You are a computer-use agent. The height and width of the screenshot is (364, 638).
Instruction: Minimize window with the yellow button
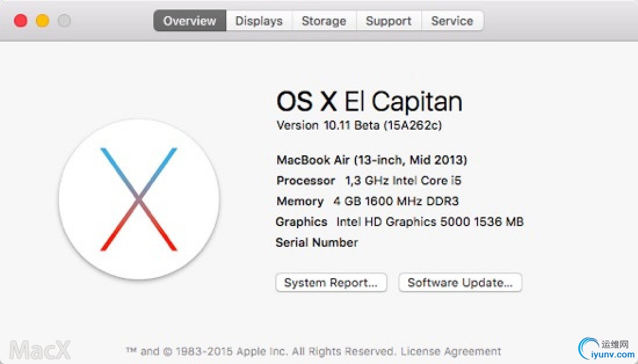click(42, 21)
